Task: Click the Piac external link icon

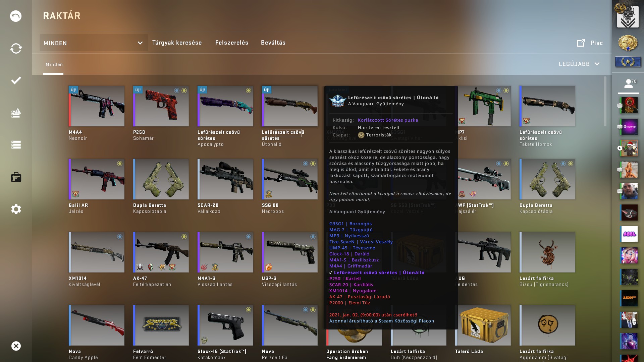Action: pyautogui.click(x=581, y=43)
